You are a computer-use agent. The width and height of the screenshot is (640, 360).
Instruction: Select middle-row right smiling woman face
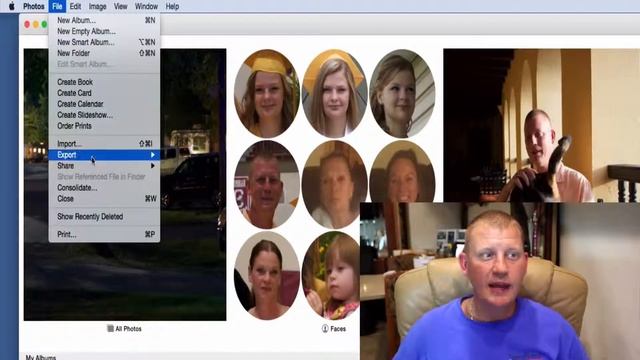pyautogui.click(x=402, y=171)
